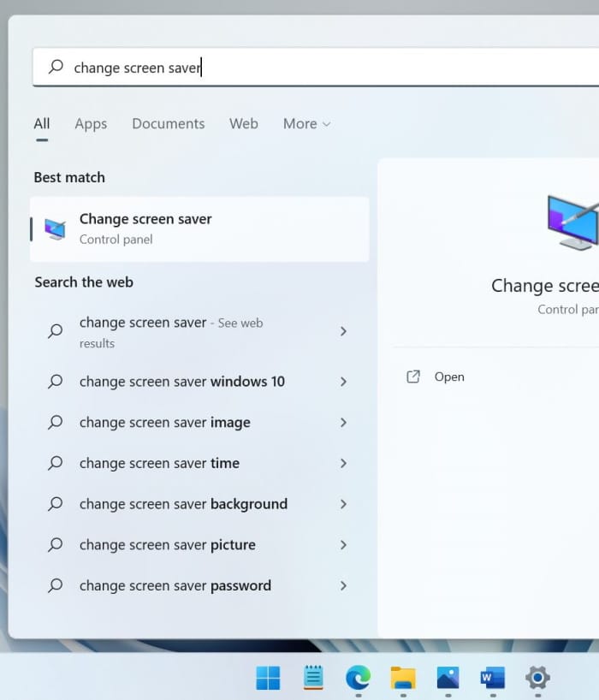
Task: Open the Windows Start button on taskbar
Action: (x=268, y=678)
